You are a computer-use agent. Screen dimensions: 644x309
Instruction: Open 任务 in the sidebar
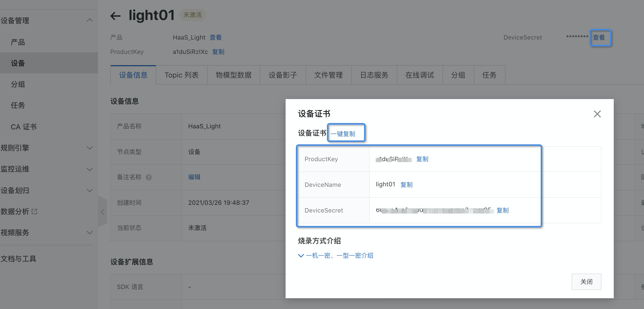(x=18, y=105)
